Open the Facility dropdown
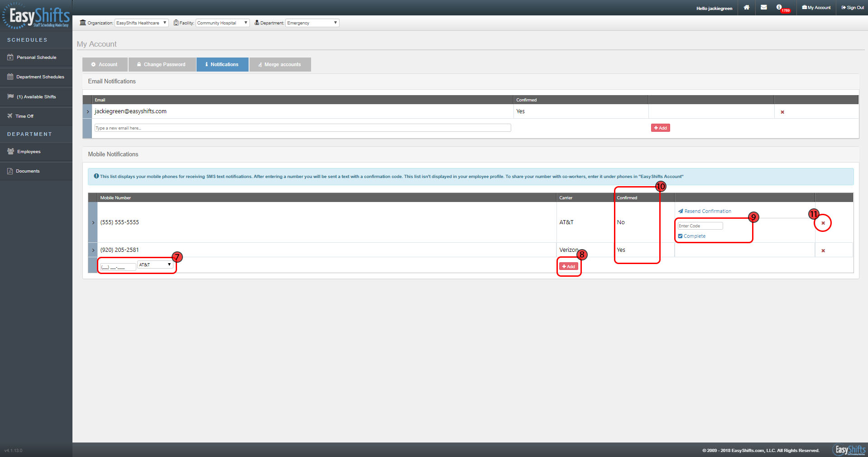Viewport: 868px width, 457px height. [222, 23]
